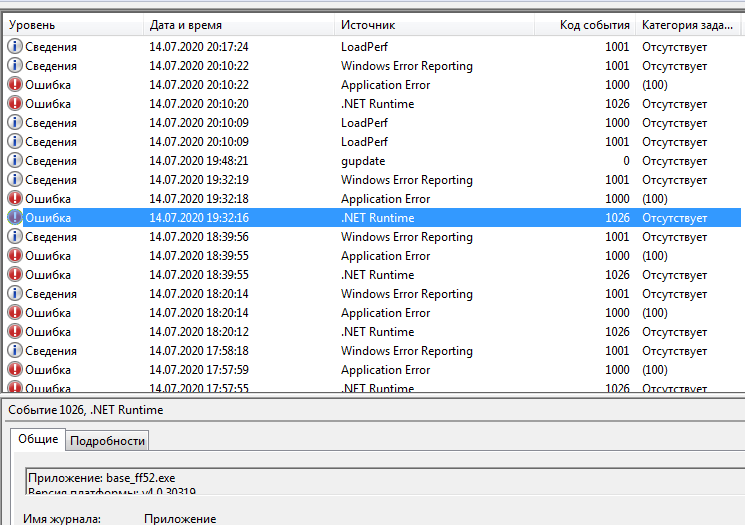
Task: Select timestamp 14.07.2020 19:32:19
Action: click(x=199, y=180)
